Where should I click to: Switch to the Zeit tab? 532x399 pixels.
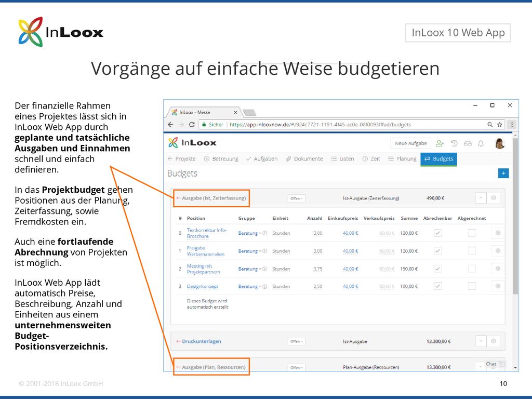click(x=371, y=159)
